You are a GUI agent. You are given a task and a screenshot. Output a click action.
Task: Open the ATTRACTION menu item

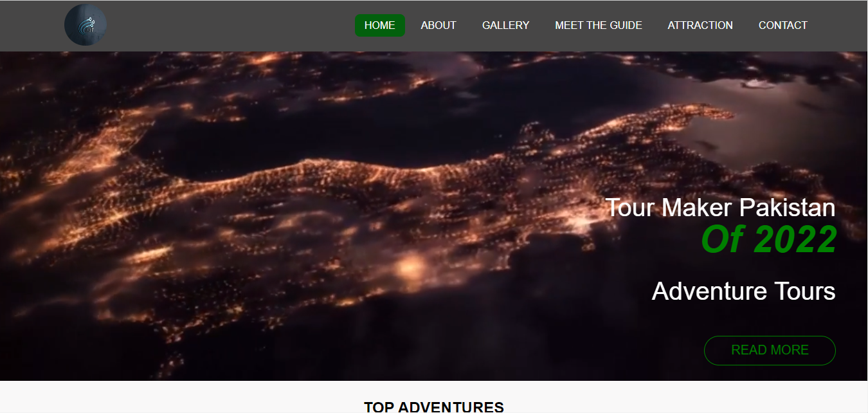click(x=700, y=25)
